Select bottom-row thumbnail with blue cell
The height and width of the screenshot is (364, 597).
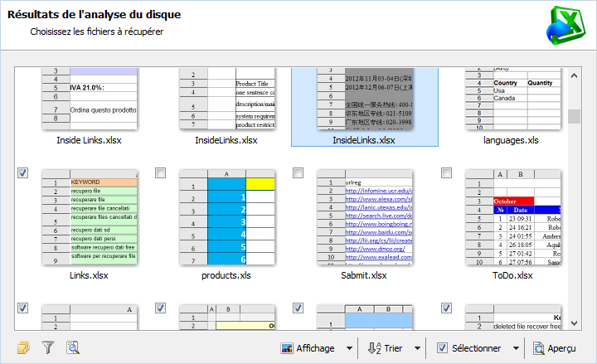[364, 318]
